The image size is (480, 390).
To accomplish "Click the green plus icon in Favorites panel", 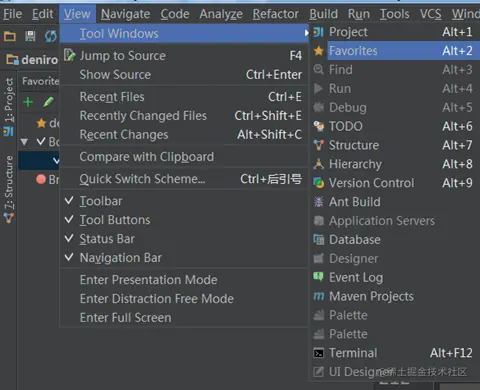I will pyautogui.click(x=28, y=102).
